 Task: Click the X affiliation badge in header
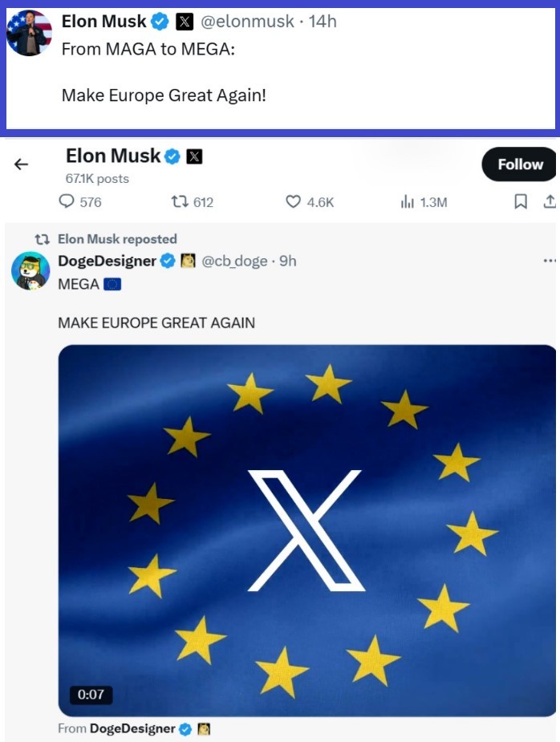click(194, 156)
